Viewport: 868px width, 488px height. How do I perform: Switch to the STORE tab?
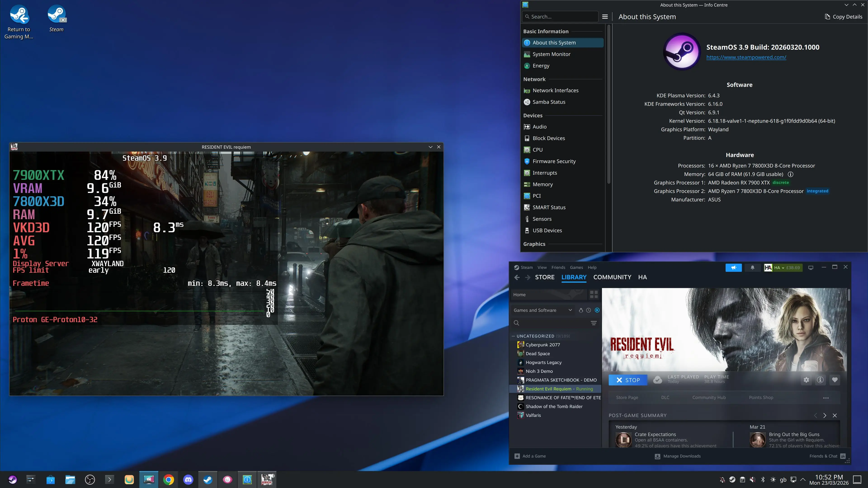coord(545,277)
